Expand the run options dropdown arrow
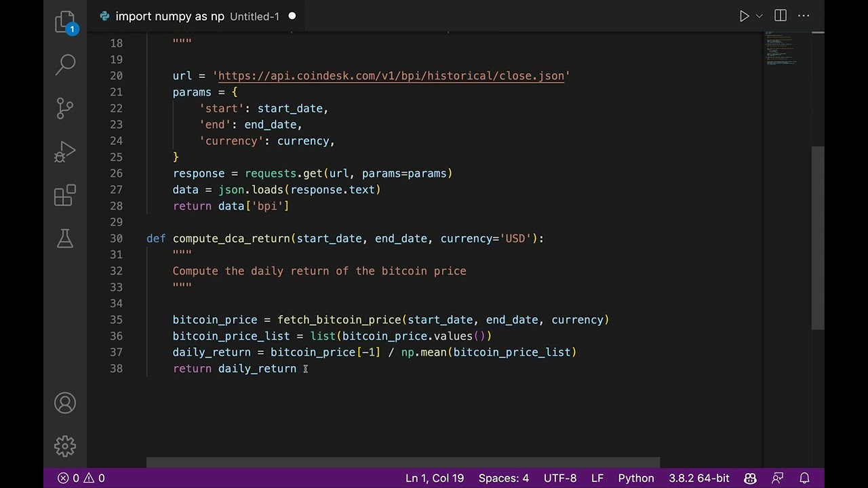The image size is (868, 488). point(759,16)
